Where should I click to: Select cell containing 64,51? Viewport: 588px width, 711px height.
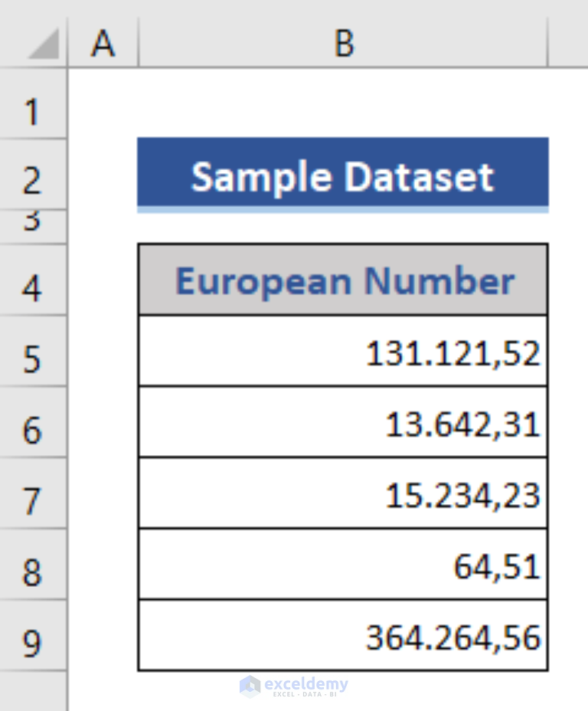[343, 565]
